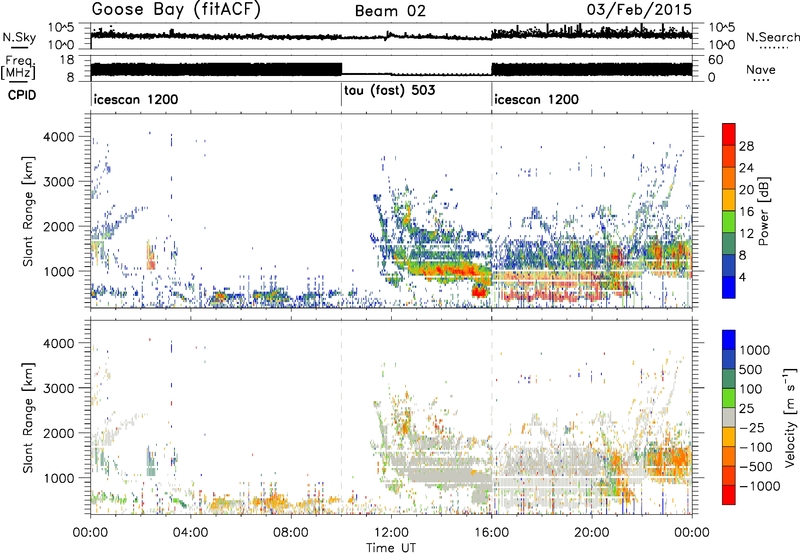Screen dimensions: 800x554
Task: Click the '08:00' time axis label
Action: click(x=291, y=533)
